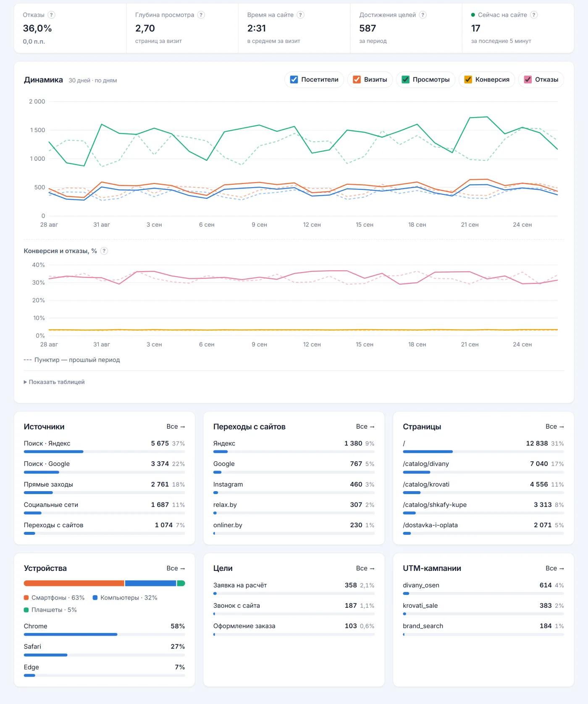Open help icon next to Сейчас на сайте

click(534, 15)
